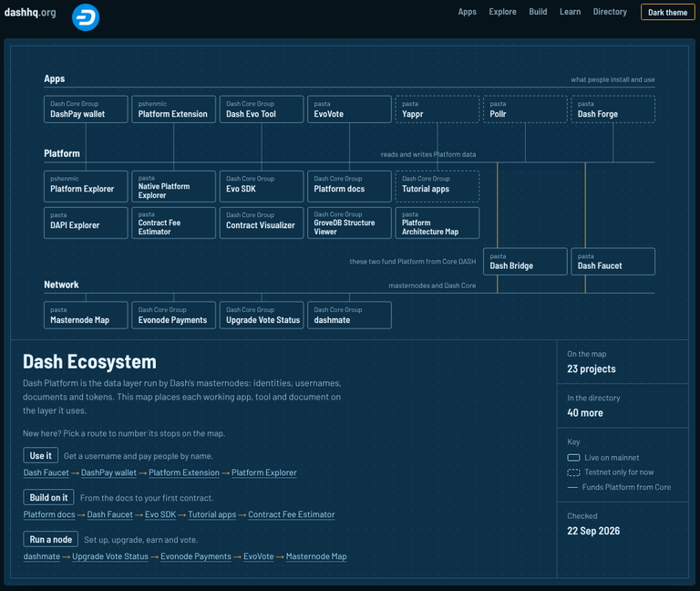Follow the Contract Fee Estimator route link
The image size is (700, 591).
coord(292,514)
